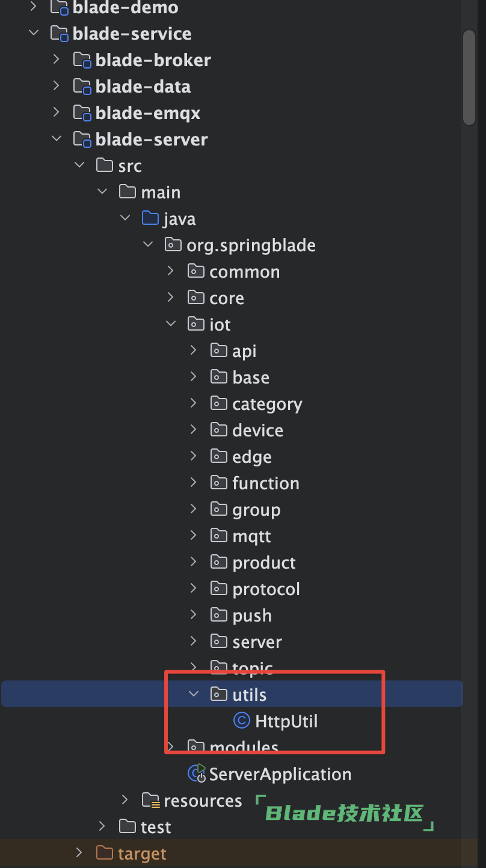Click the blade-emqx module icon
Viewport: 486px width, 868px height.
82,113
